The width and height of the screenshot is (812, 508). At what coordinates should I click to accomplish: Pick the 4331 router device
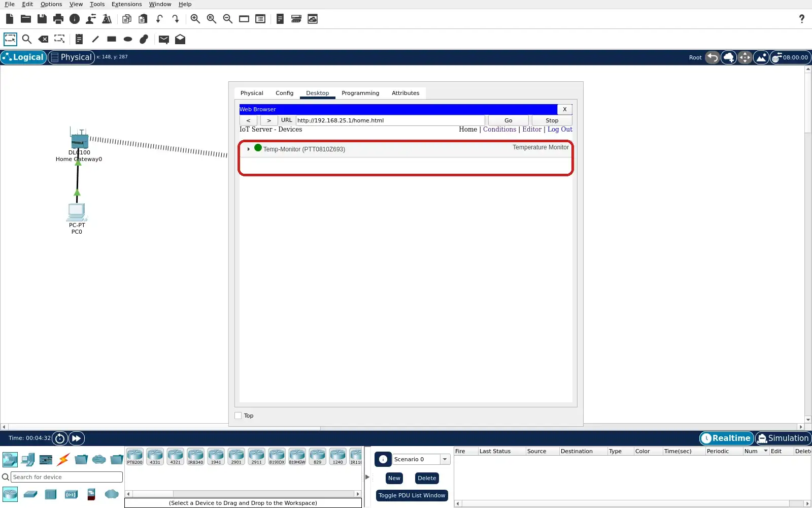tap(155, 457)
